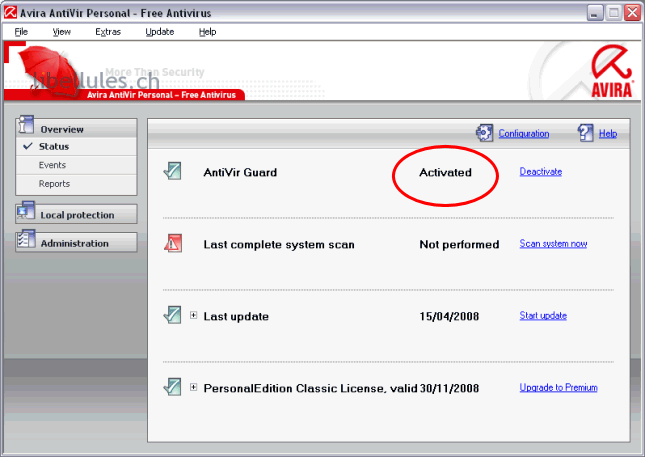Viewport: 645px width, 457px height.
Task: Click the red warning icon for system scan
Action: pyautogui.click(x=173, y=244)
